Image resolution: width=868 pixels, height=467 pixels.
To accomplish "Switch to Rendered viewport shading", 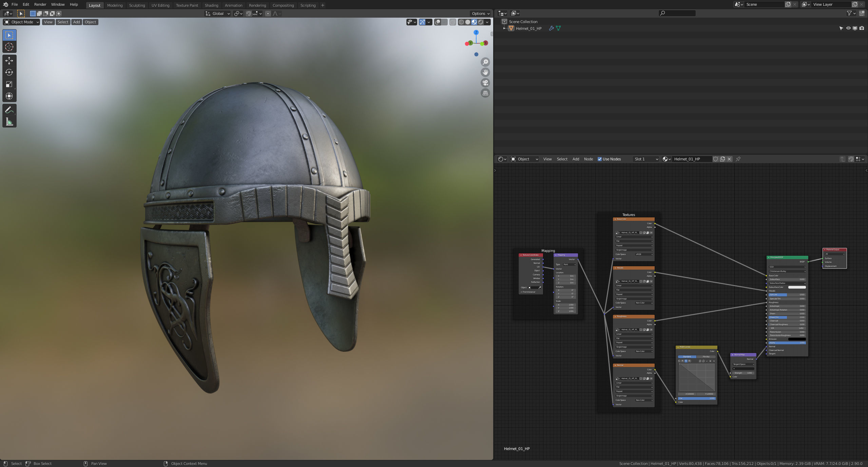I will (481, 22).
